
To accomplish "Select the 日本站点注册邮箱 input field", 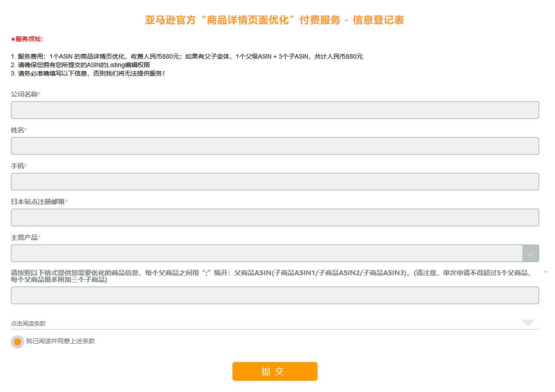I will (x=275, y=217).
